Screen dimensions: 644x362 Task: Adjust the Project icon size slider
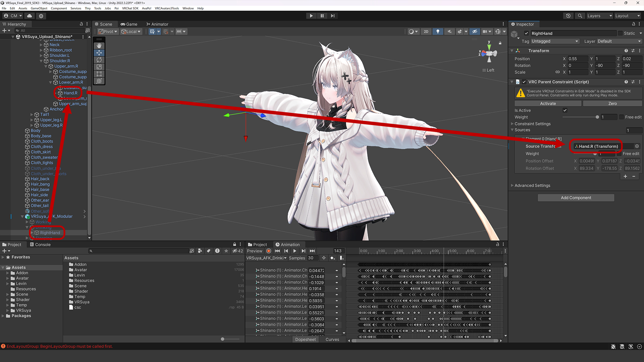point(222,339)
